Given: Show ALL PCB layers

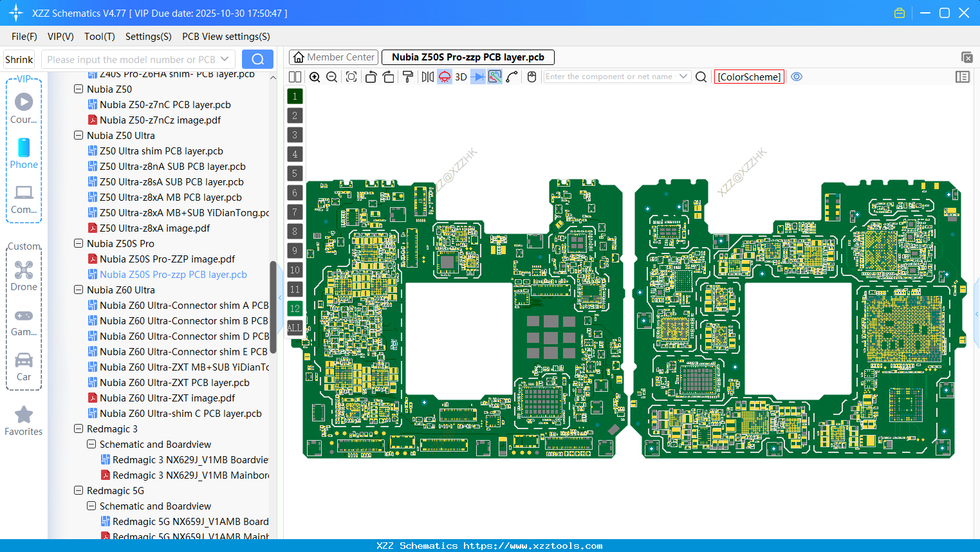Looking at the screenshot, I should pos(295,328).
